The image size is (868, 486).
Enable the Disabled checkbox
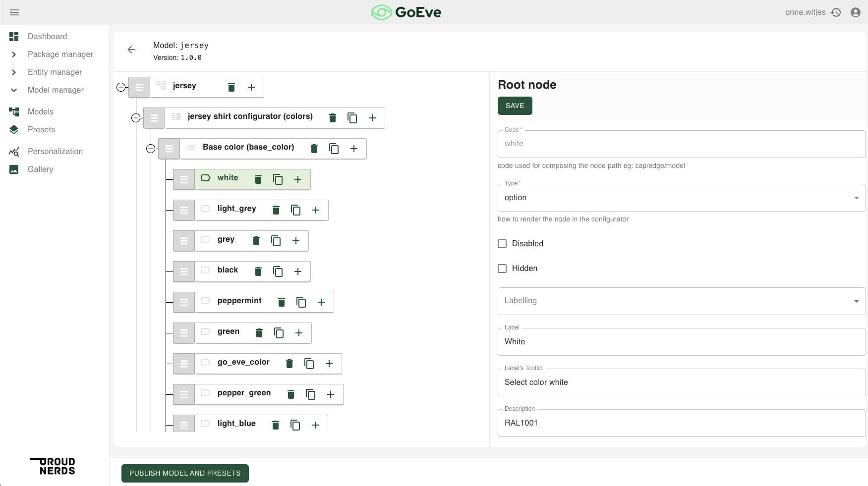(x=502, y=244)
